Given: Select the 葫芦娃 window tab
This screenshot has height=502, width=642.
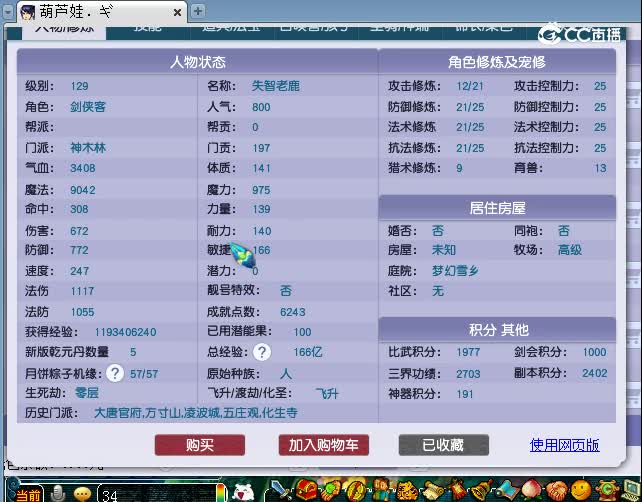Looking at the screenshot, I should tap(102, 12).
